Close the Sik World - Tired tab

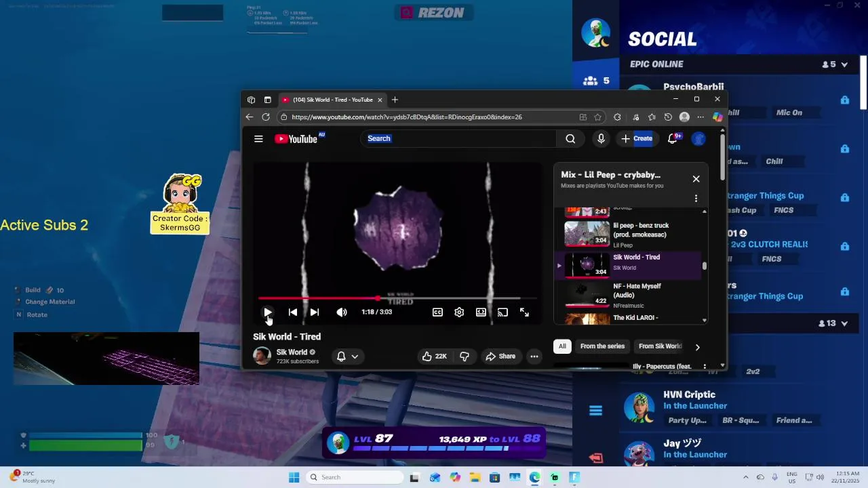380,100
